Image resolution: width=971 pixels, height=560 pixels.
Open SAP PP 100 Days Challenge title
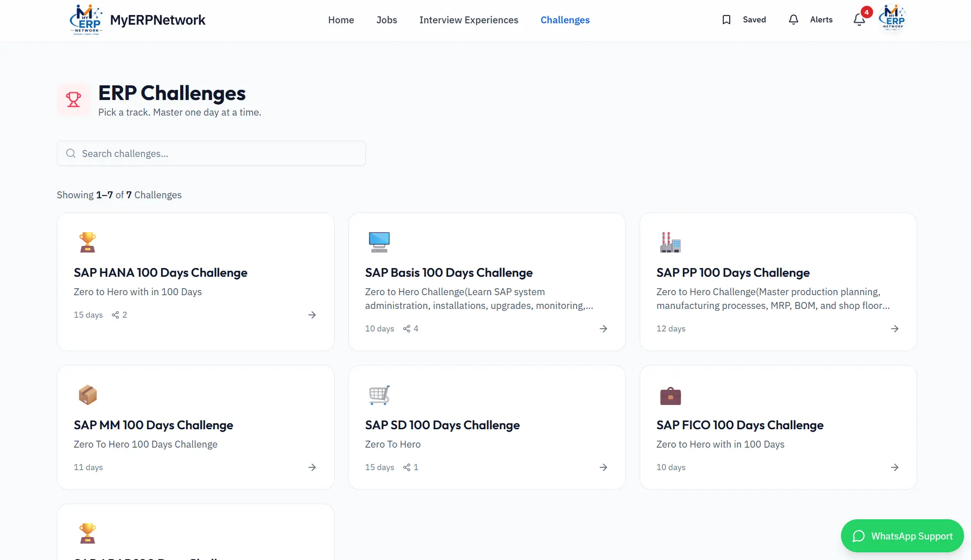click(733, 273)
